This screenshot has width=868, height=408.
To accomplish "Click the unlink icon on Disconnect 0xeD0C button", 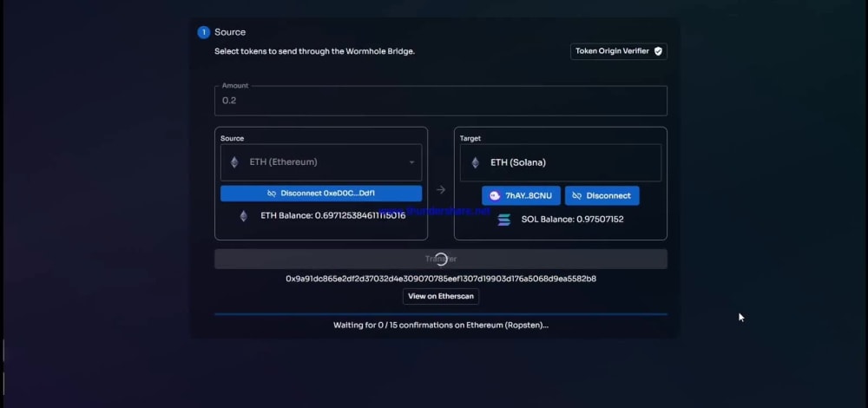I will coord(272,194).
